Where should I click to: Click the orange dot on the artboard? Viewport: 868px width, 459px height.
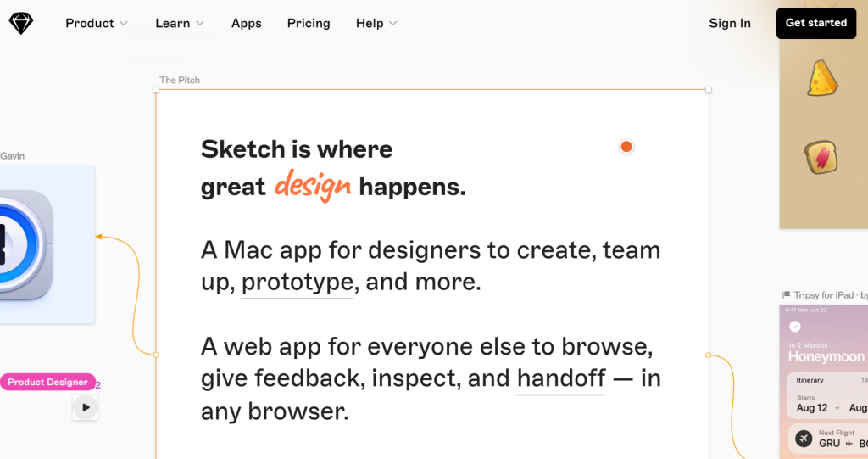[x=626, y=147]
